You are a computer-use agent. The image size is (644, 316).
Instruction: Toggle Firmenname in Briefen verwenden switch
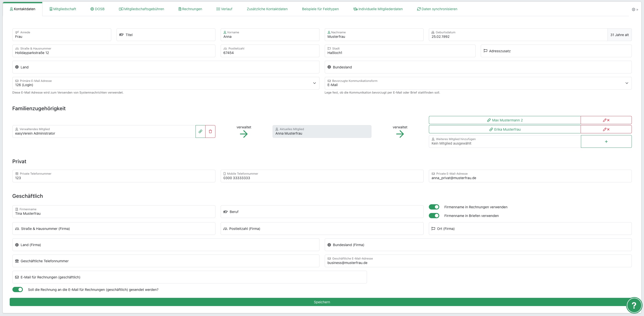[434, 215]
